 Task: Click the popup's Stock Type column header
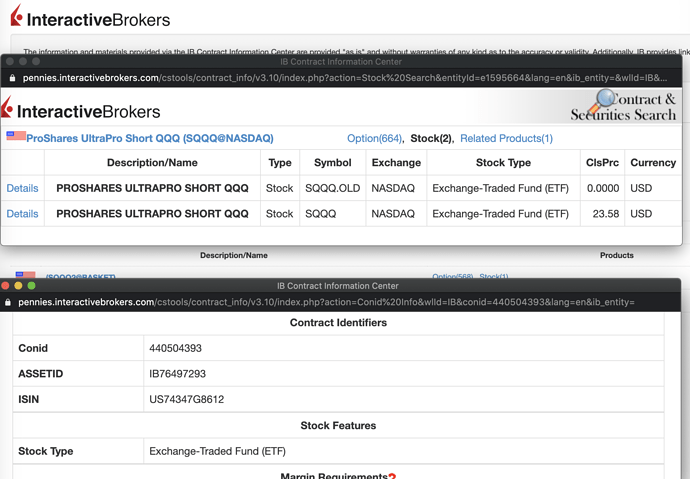(x=503, y=163)
